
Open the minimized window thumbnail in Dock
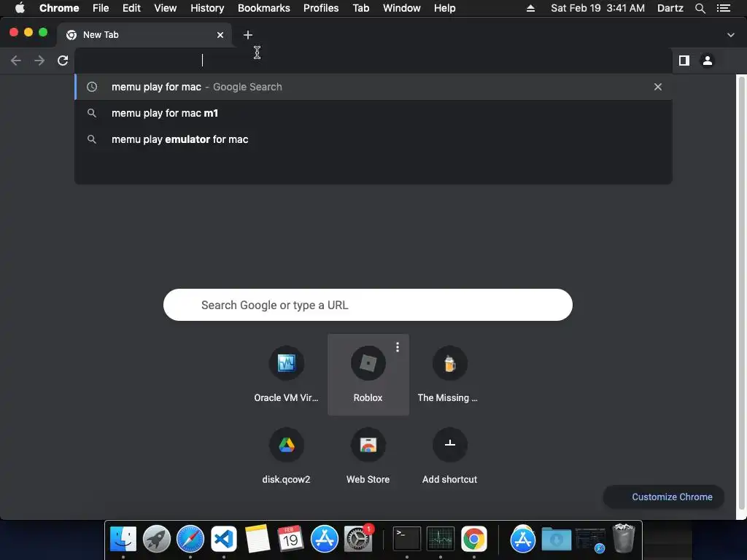(589, 540)
